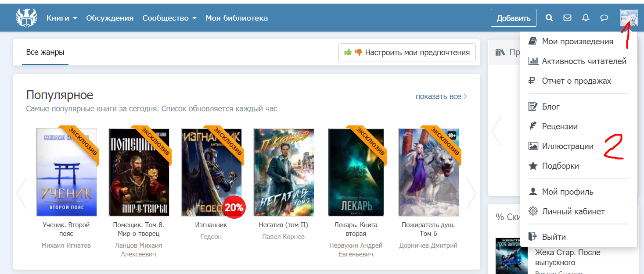
Task: Open messages envelope icon
Action: (x=567, y=18)
